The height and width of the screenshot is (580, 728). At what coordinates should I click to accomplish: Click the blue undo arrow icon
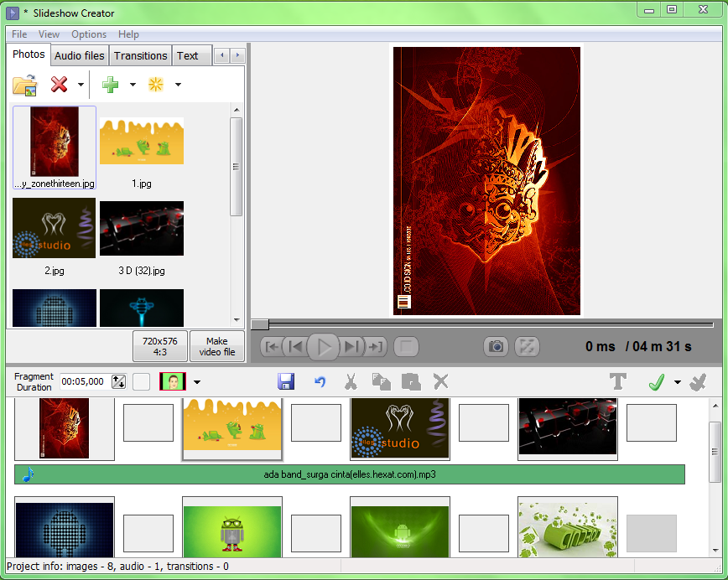pyautogui.click(x=320, y=382)
